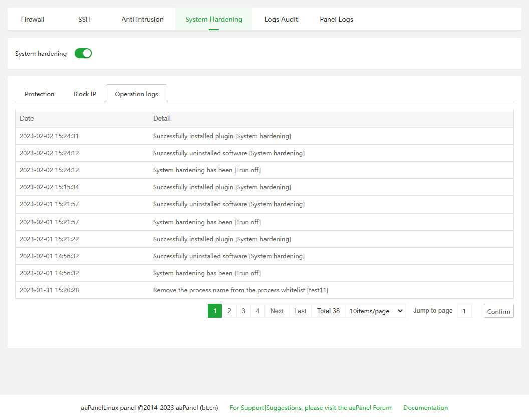Toggle the System hardening switch
The image size is (529, 420).
coord(83,53)
